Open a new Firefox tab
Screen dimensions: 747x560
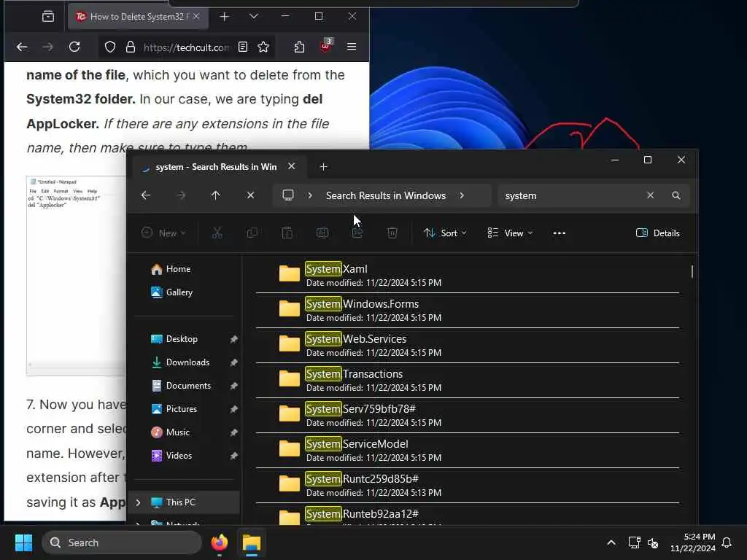[225, 17]
